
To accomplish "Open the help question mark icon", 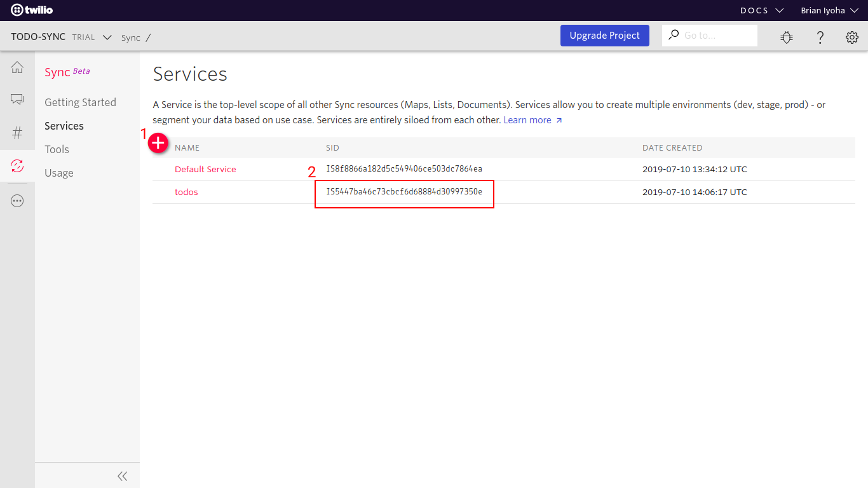I will point(820,37).
